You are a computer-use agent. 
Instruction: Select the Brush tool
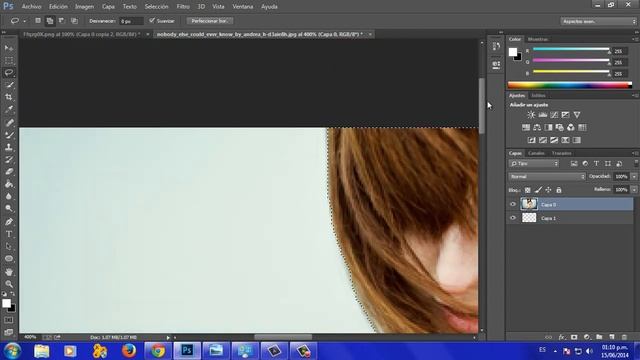(9, 135)
